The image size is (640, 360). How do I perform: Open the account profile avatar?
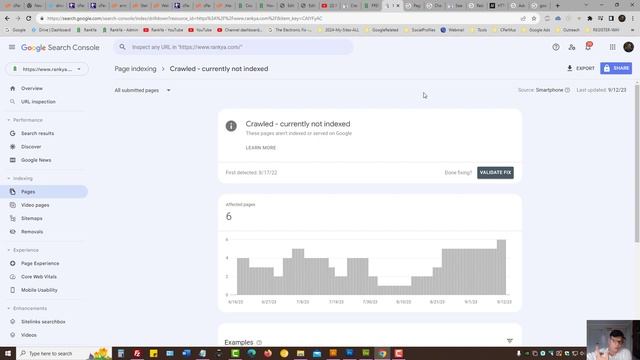(629, 47)
